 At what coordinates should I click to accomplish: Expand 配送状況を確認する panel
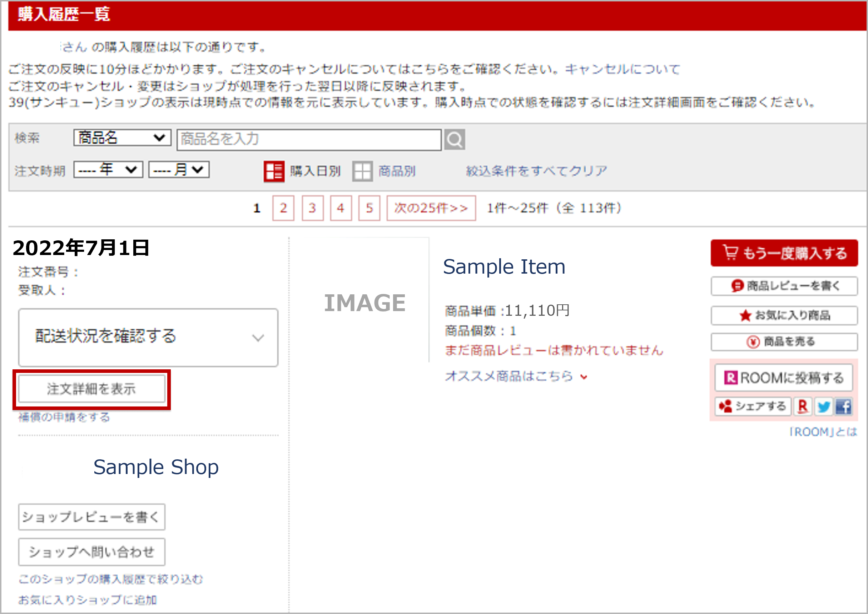pyautogui.click(x=148, y=337)
